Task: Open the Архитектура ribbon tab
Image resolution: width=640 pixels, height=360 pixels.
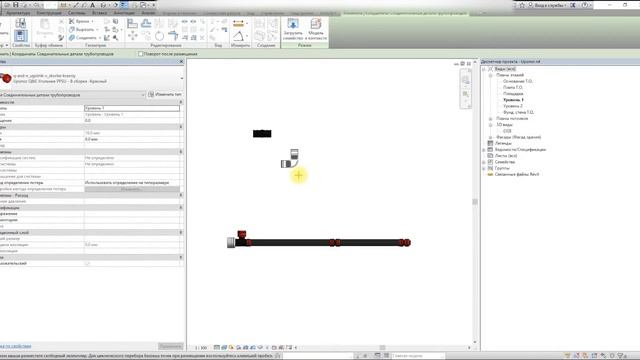Action: (18, 13)
